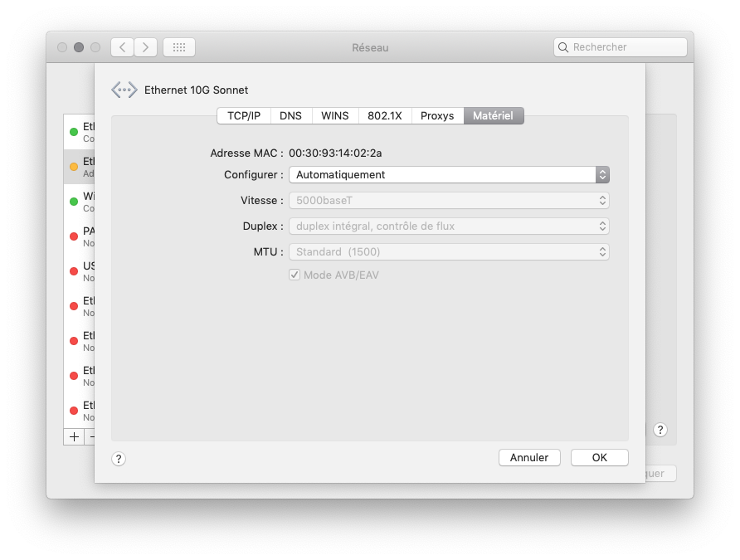Go back with the left chevron button
The width and height of the screenshot is (740, 560).
click(122, 47)
